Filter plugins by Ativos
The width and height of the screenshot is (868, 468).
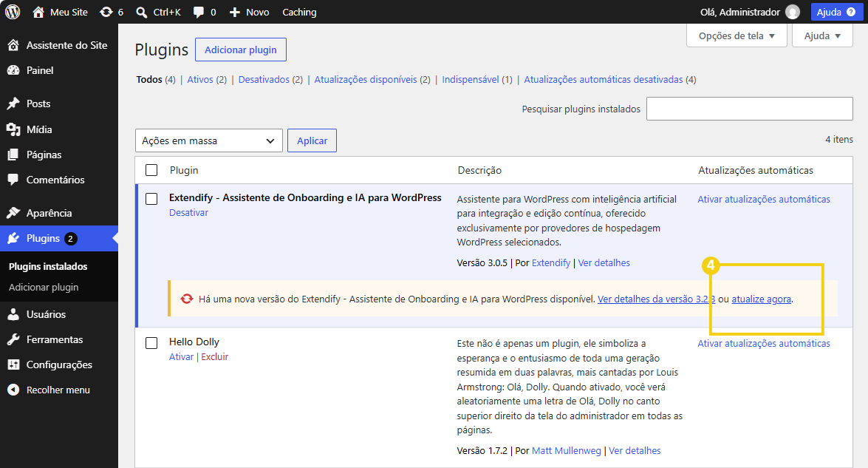tap(200, 80)
